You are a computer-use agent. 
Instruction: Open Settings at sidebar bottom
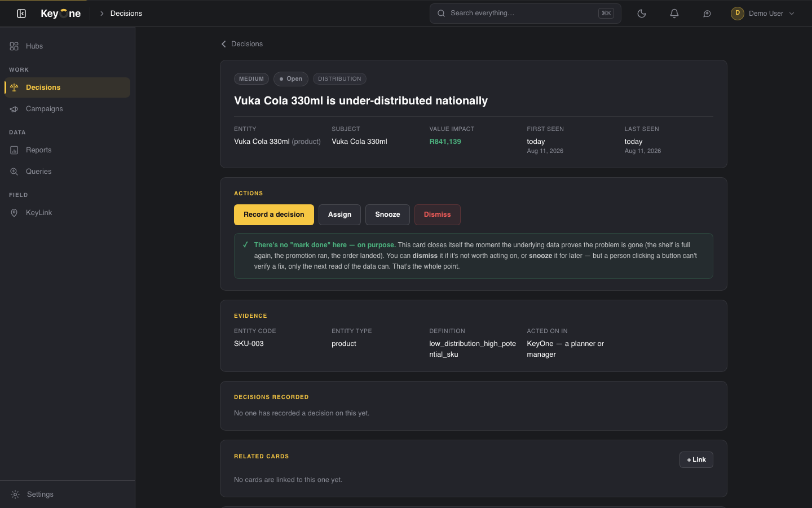click(67, 494)
